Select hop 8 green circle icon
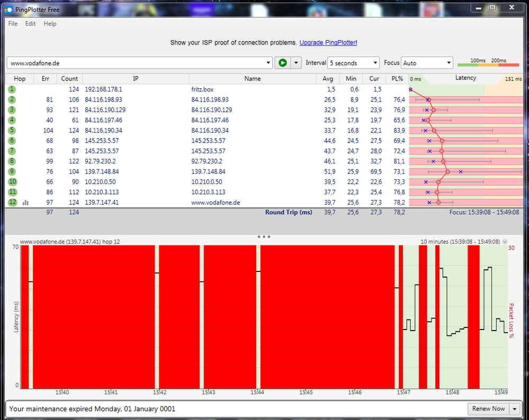Viewport: 529px width, 420px height. [x=12, y=161]
